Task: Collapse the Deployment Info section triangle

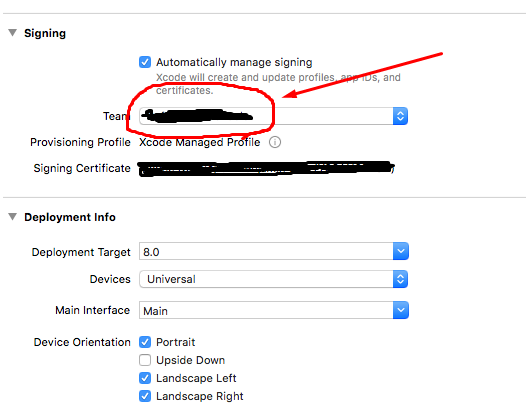Action: pos(12,216)
